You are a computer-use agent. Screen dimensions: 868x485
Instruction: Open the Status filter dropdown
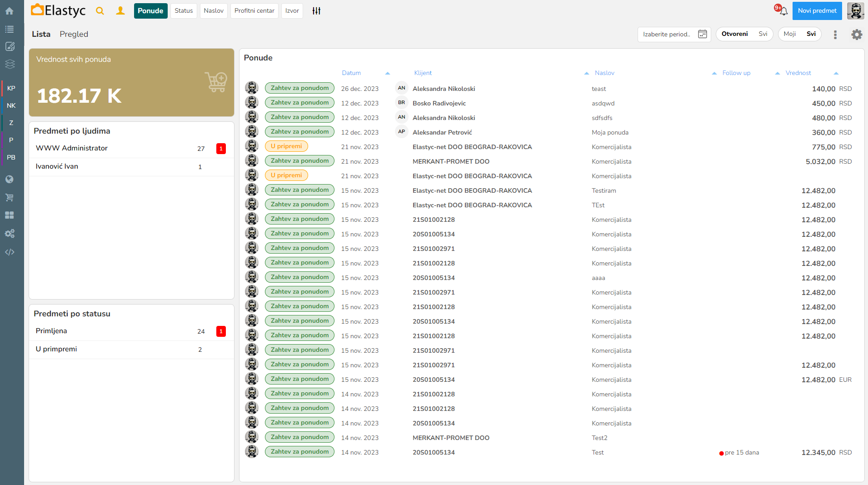[x=184, y=11]
